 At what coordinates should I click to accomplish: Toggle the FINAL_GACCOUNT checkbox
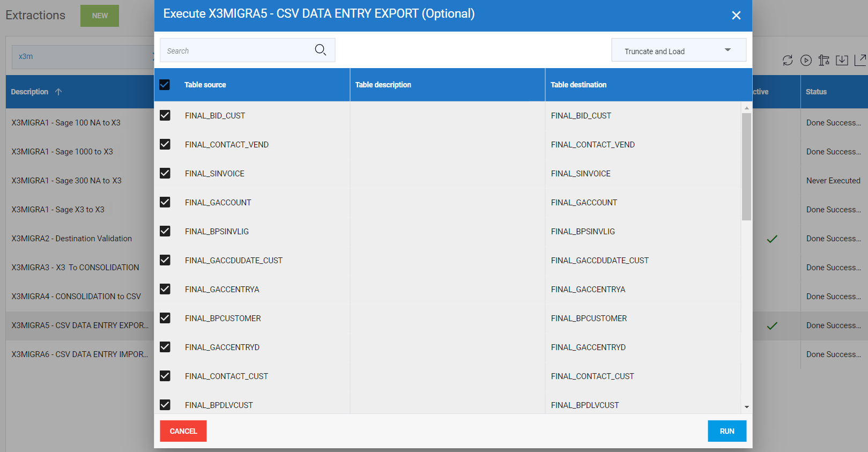click(x=165, y=203)
